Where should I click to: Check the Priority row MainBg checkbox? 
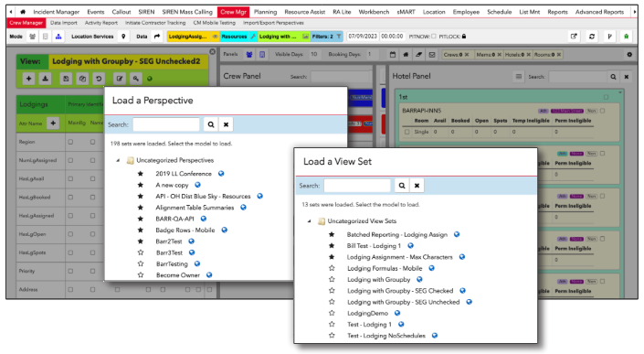pyautogui.click(x=70, y=271)
